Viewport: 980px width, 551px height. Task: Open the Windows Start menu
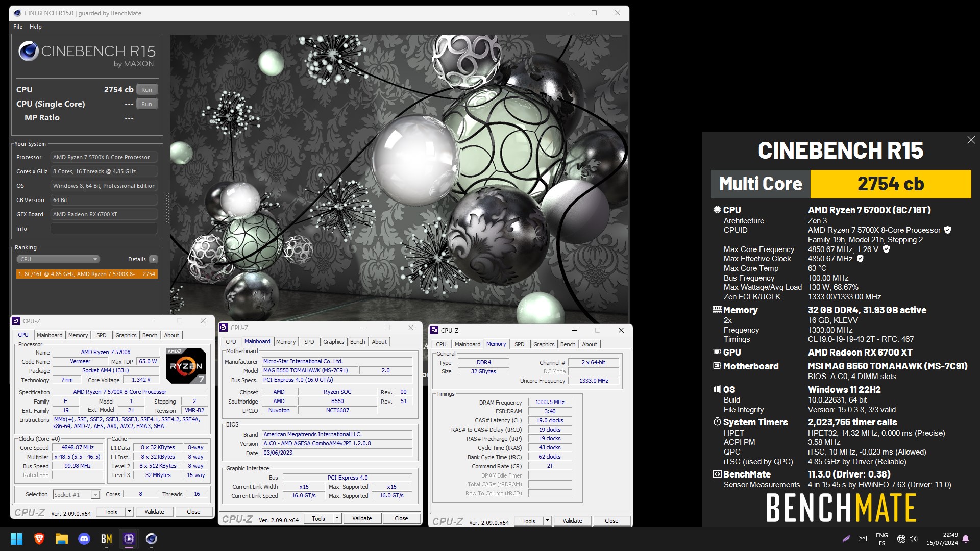[16, 539]
